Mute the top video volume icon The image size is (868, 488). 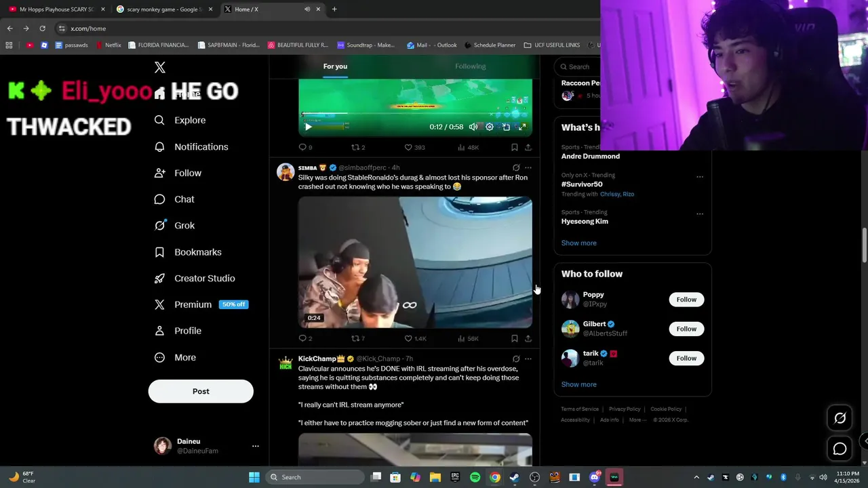coord(473,127)
